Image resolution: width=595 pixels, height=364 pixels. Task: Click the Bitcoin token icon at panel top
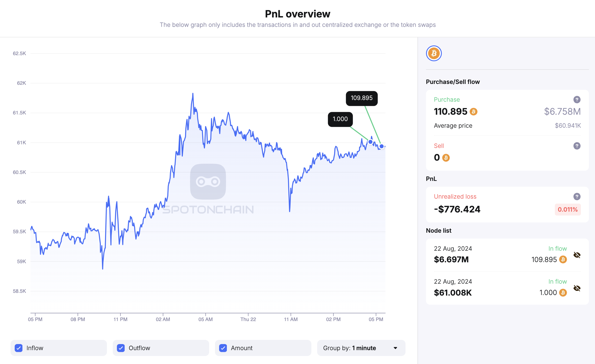[x=434, y=53]
